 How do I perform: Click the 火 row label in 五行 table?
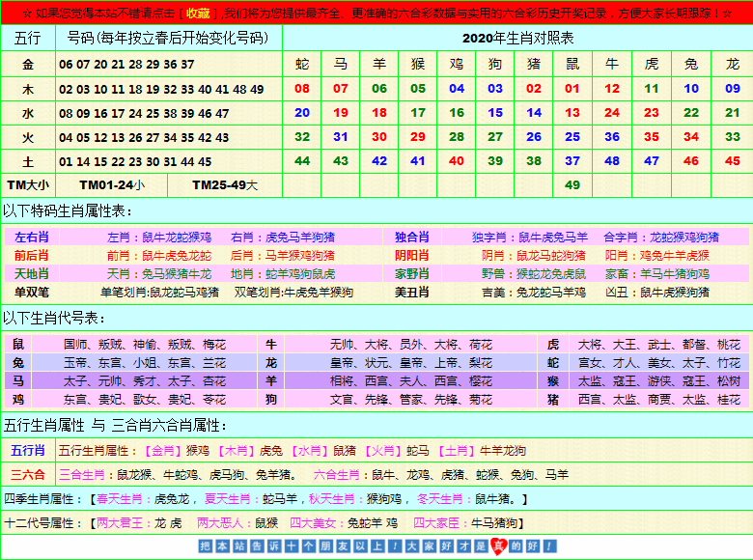click(x=28, y=137)
